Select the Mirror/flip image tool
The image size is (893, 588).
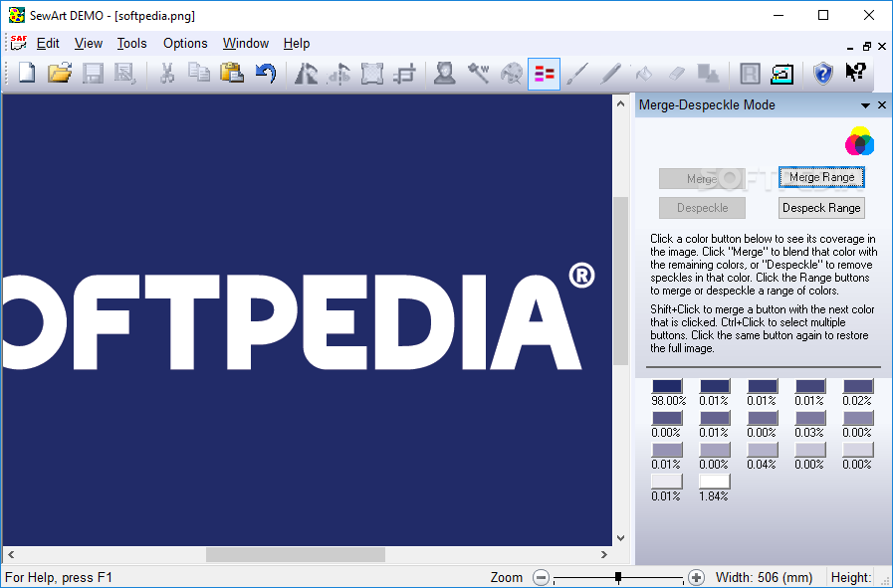click(339, 74)
